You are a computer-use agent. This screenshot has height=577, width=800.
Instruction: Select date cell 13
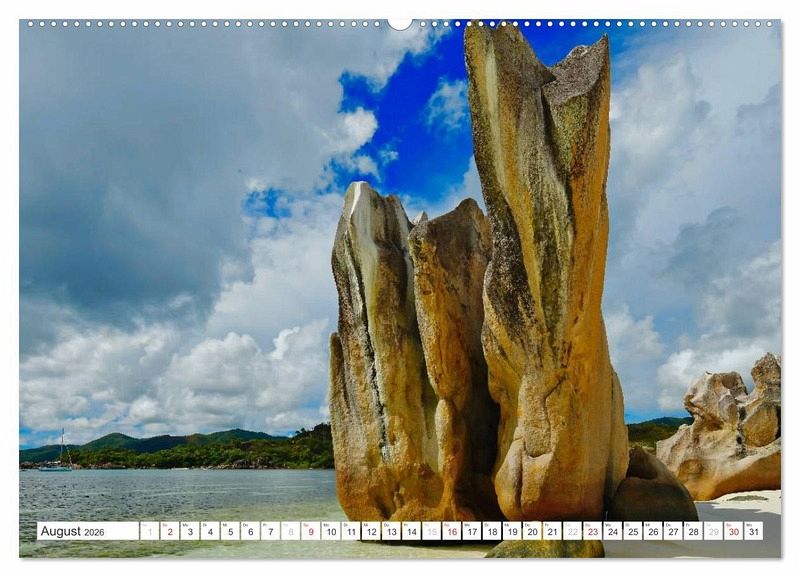coord(391,531)
